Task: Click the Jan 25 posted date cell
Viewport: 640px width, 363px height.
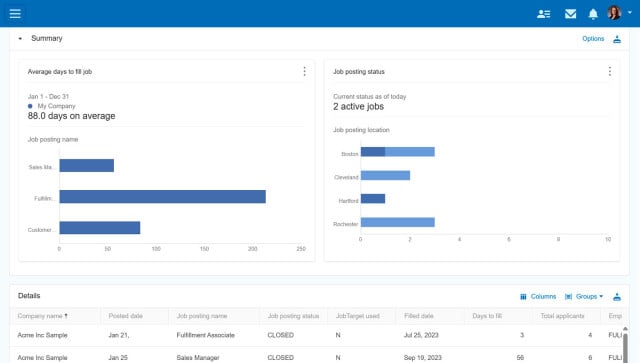Action: point(118,358)
